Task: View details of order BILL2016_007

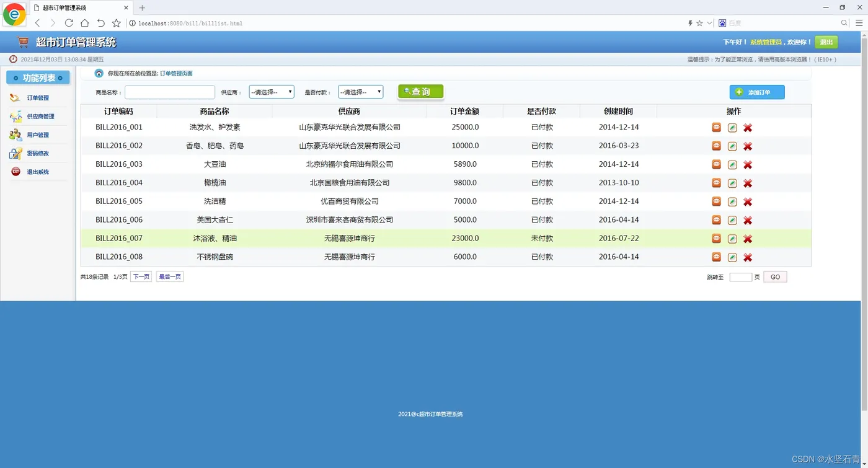Action: (716, 238)
